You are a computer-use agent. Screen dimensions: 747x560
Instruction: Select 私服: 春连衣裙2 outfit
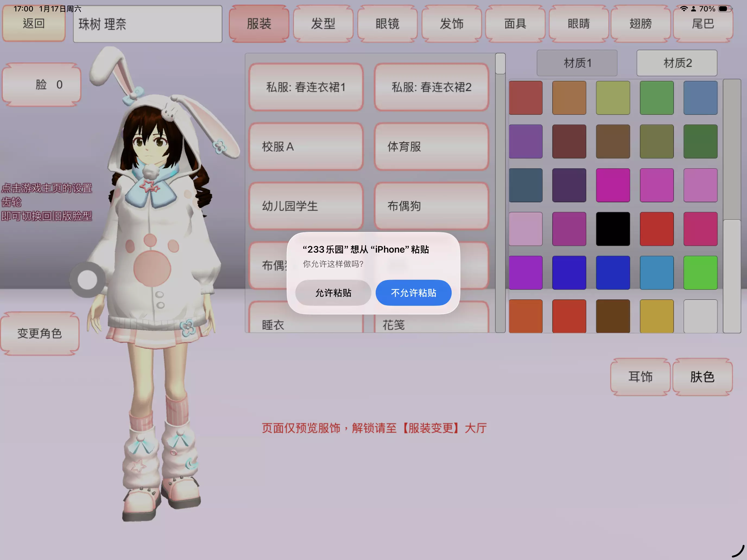431,87
